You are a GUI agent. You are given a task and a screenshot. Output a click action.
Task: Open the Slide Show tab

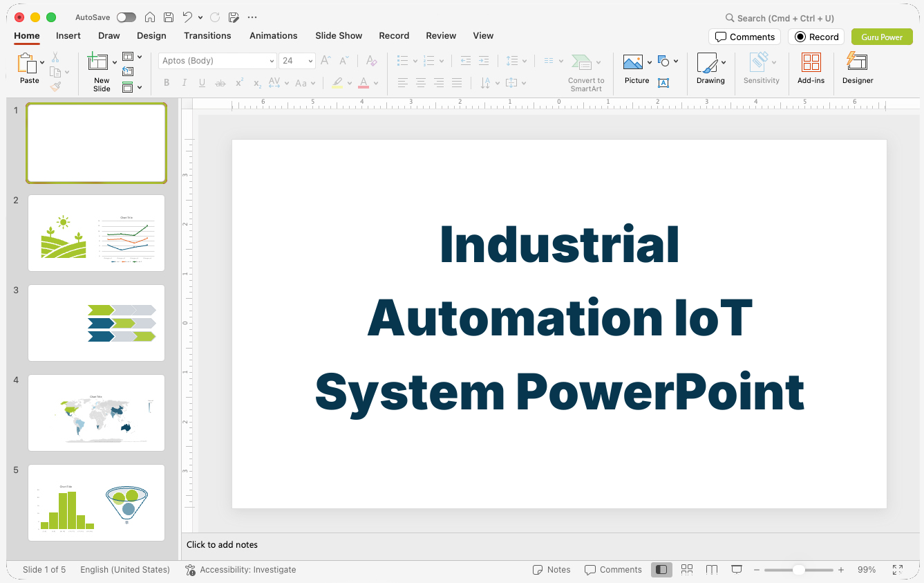339,36
